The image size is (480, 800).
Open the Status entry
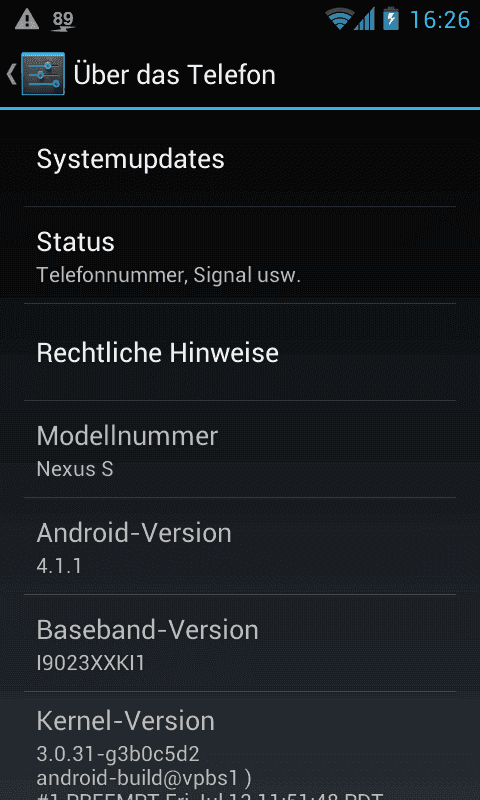pos(240,255)
